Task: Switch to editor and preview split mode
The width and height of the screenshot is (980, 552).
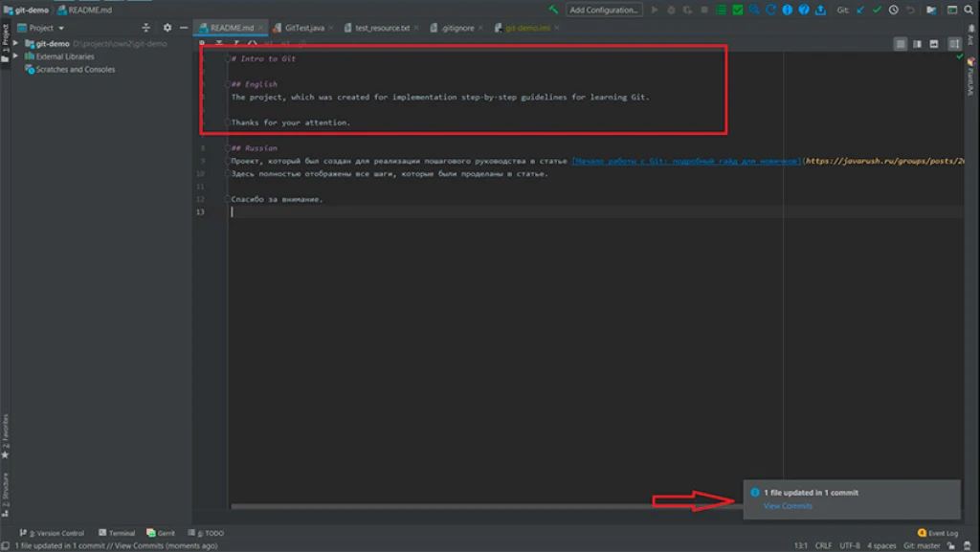Action: pos(917,44)
